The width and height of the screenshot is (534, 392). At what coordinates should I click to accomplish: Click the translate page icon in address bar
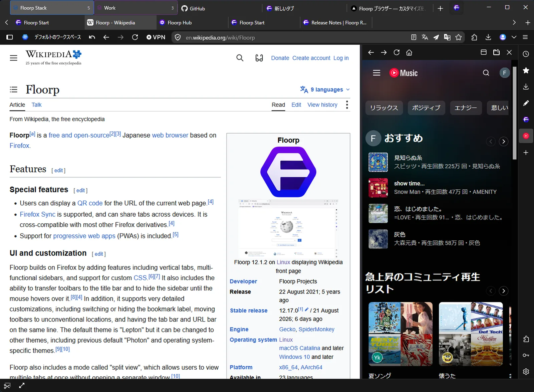(425, 37)
